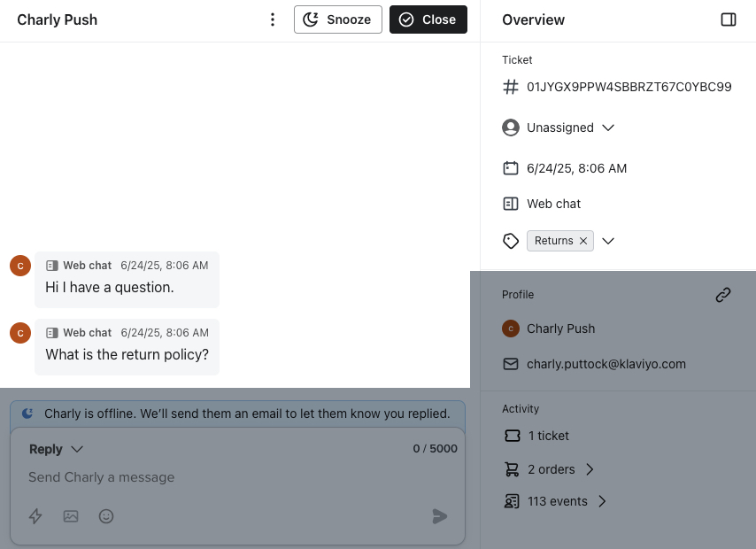The width and height of the screenshot is (756, 549).
Task: Expand the Unassigned assignee dropdown
Action: 608,128
